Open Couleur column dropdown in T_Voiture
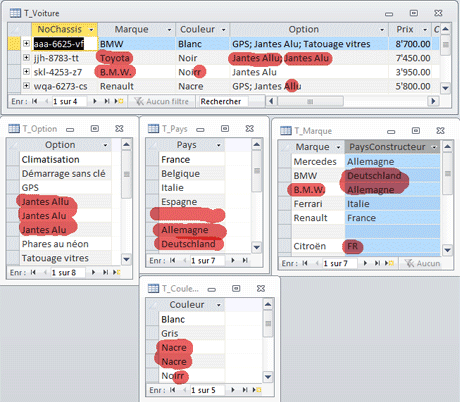Viewport: 460px width, 402px height. (x=224, y=30)
